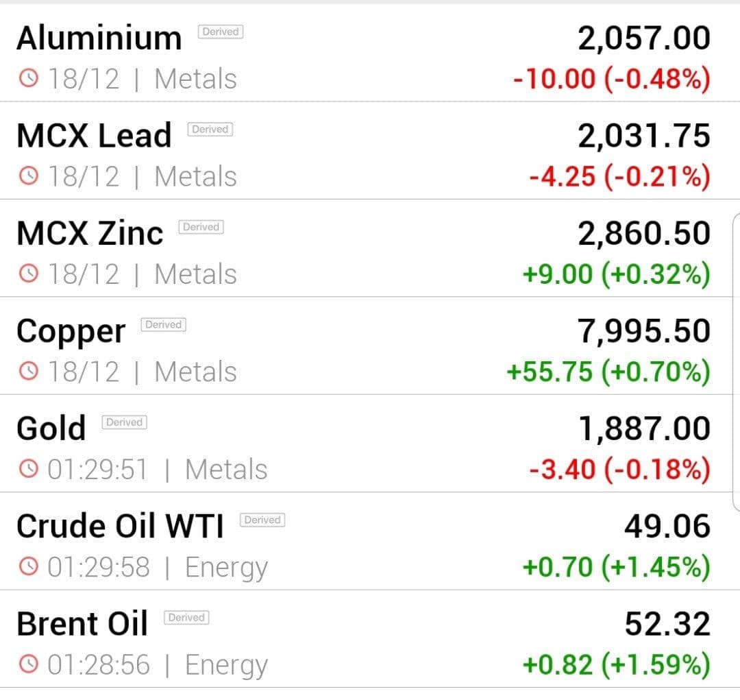Click Copper change +55.75 (+0.70%)
This screenshot has width=740, height=700.
click(x=608, y=372)
